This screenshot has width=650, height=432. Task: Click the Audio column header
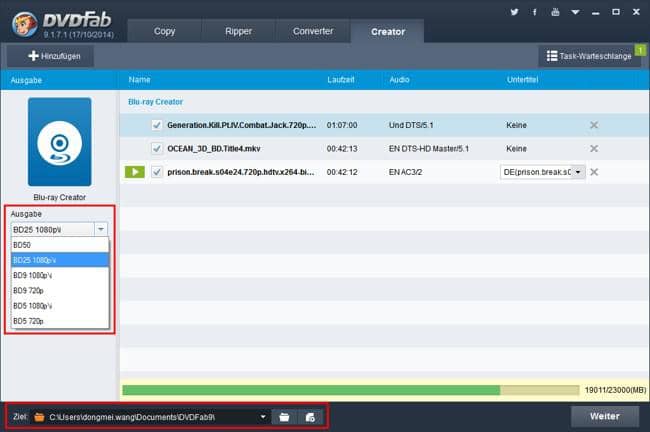coord(399,80)
